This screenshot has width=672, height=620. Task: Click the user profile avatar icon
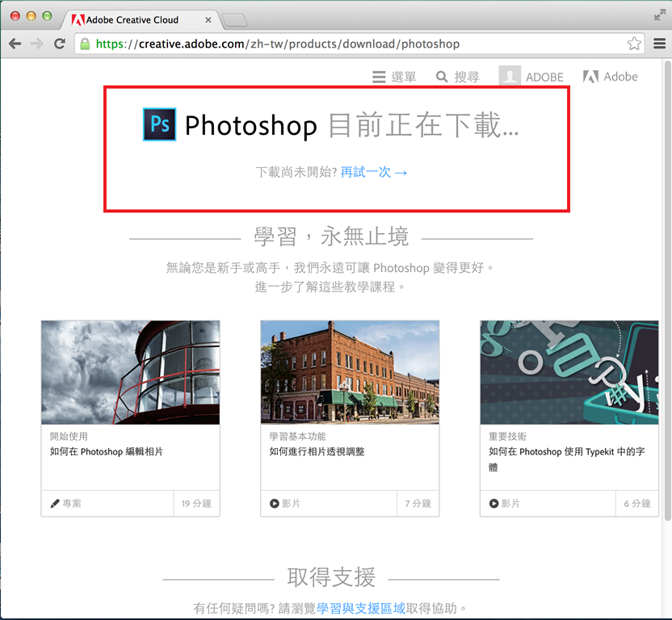point(510,77)
